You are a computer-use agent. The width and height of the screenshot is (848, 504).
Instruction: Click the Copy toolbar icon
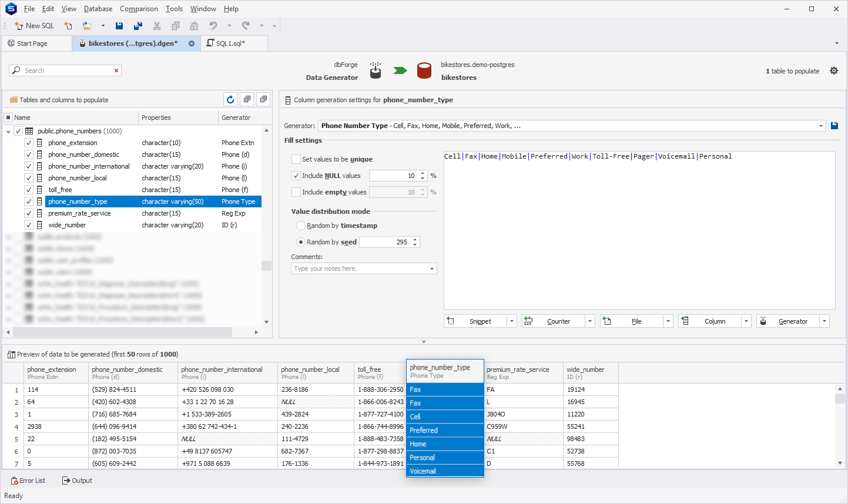pos(175,26)
